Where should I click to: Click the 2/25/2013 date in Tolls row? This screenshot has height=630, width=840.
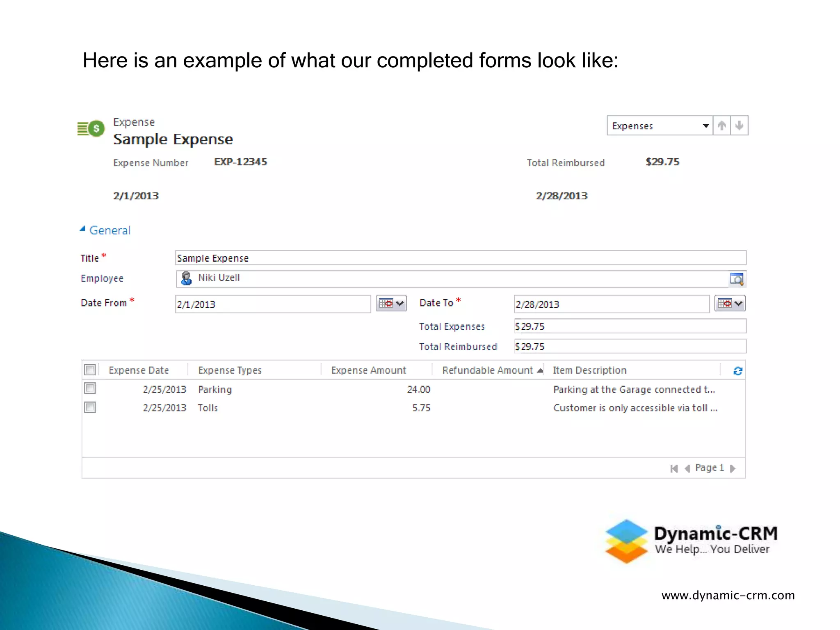[x=164, y=408]
